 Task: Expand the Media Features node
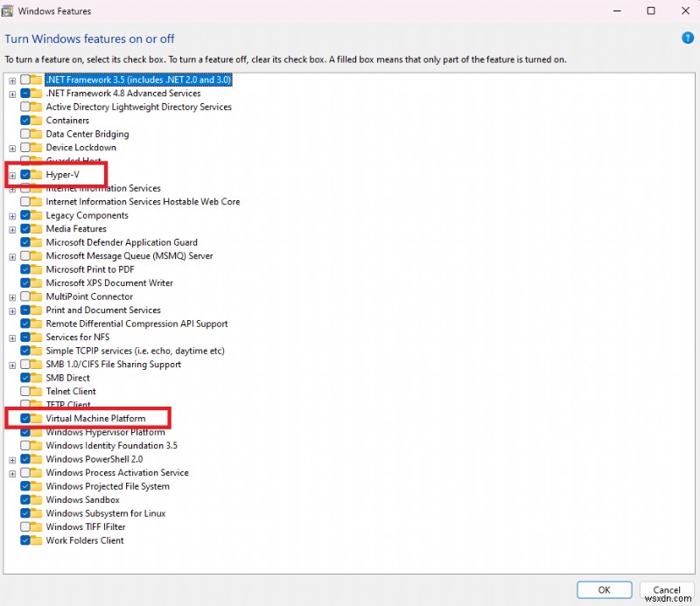[x=10, y=228]
